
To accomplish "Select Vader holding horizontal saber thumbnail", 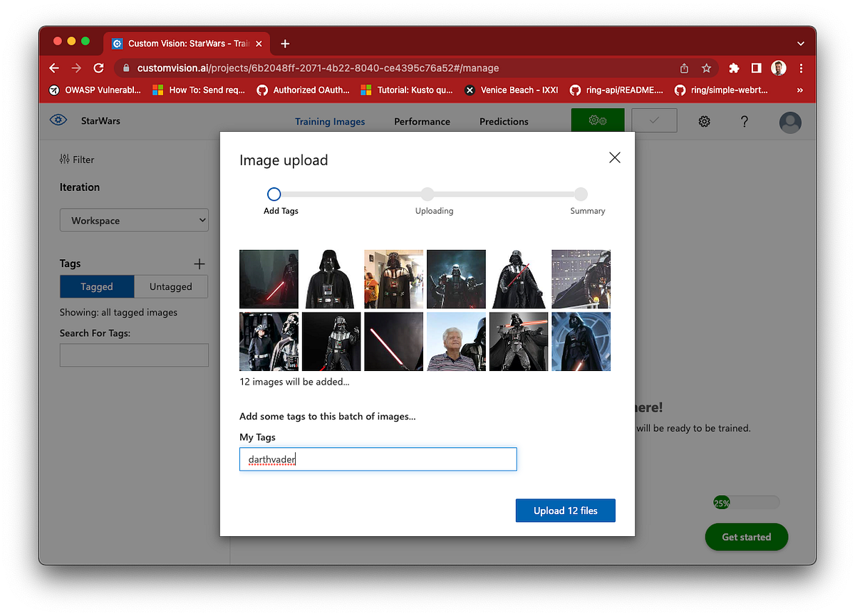I will tap(519, 341).
